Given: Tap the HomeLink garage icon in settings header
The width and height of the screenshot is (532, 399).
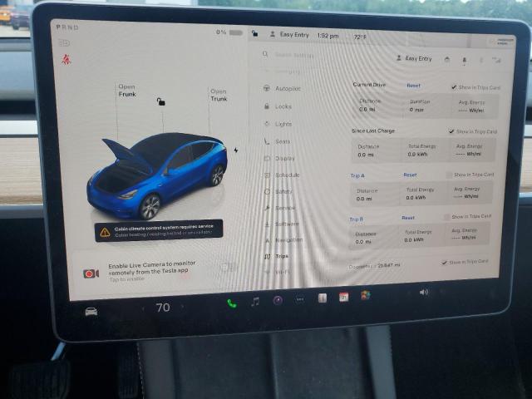Looking at the screenshot, I should (447, 60).
